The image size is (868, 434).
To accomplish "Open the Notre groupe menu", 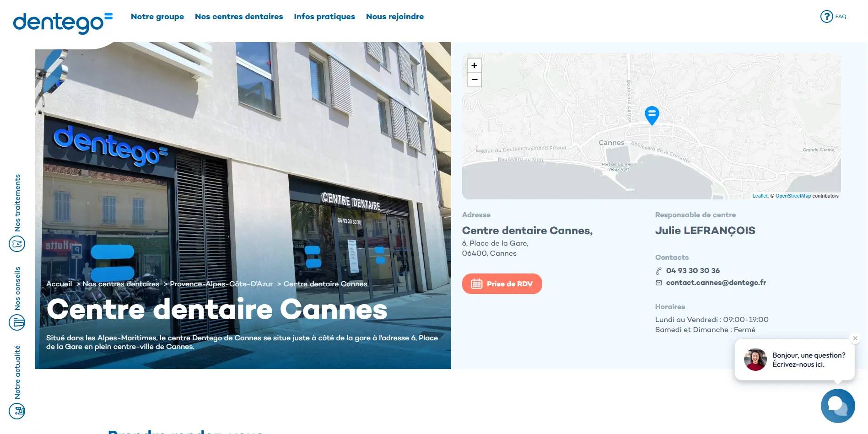I will click(157, 16).
